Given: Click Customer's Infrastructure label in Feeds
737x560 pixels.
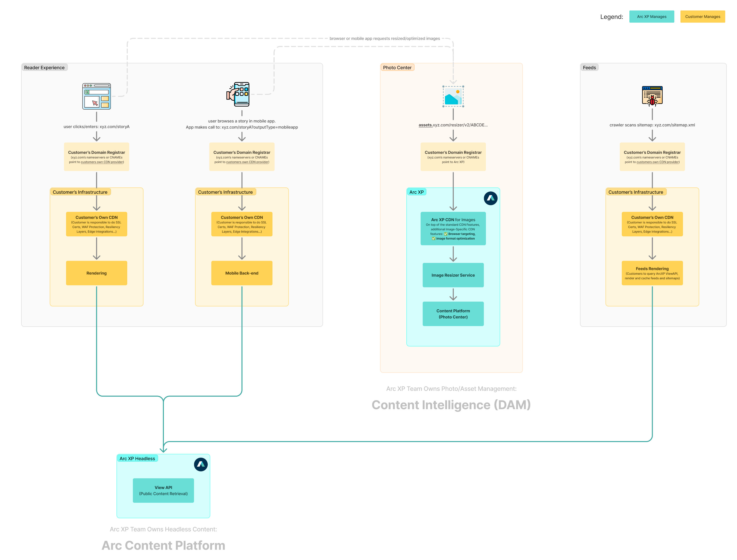Looking at the screenshot, I should [x=636, y=192].
